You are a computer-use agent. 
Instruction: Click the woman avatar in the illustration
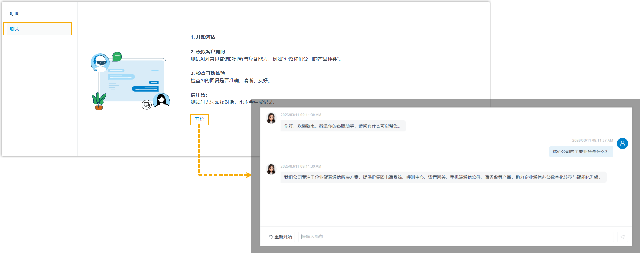(x=161, y=101)
